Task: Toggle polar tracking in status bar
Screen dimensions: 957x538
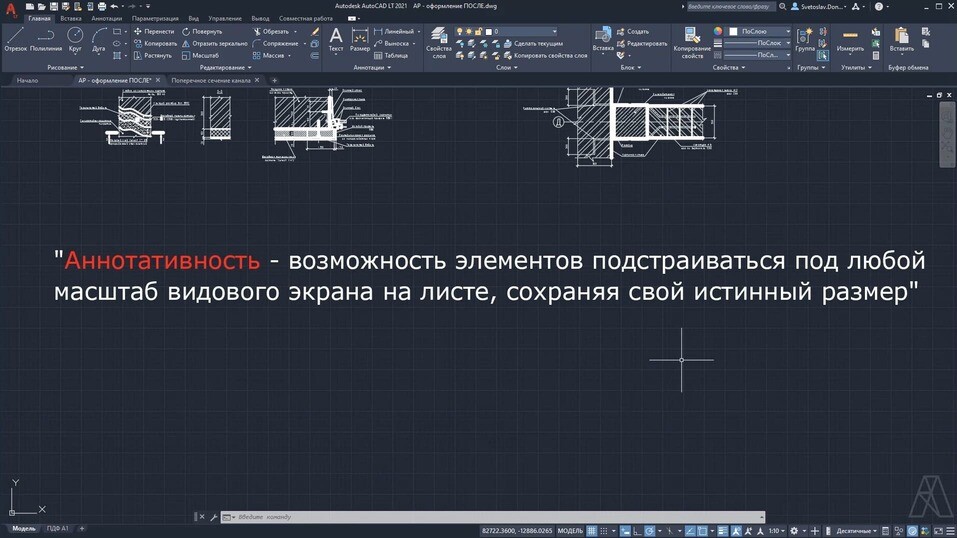Action: pos(649,531)
